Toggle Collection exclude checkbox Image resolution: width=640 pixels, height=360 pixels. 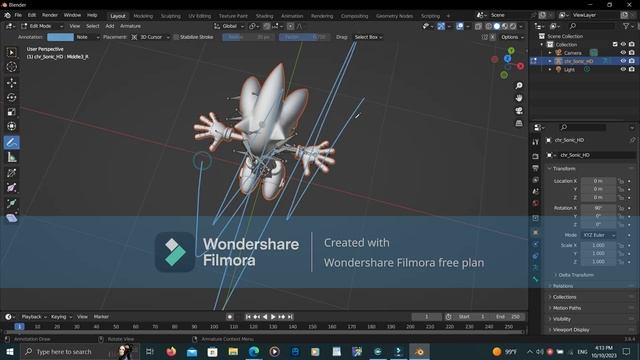615,44
